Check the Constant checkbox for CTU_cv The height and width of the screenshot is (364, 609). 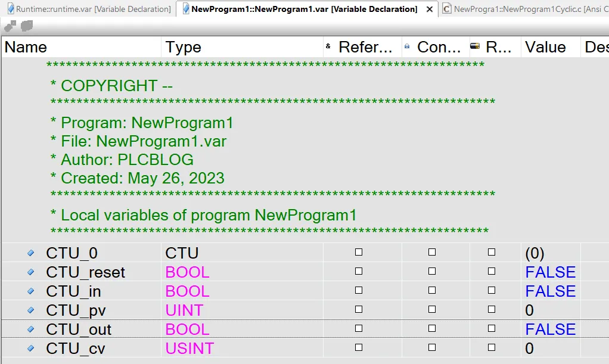point(431,348)
